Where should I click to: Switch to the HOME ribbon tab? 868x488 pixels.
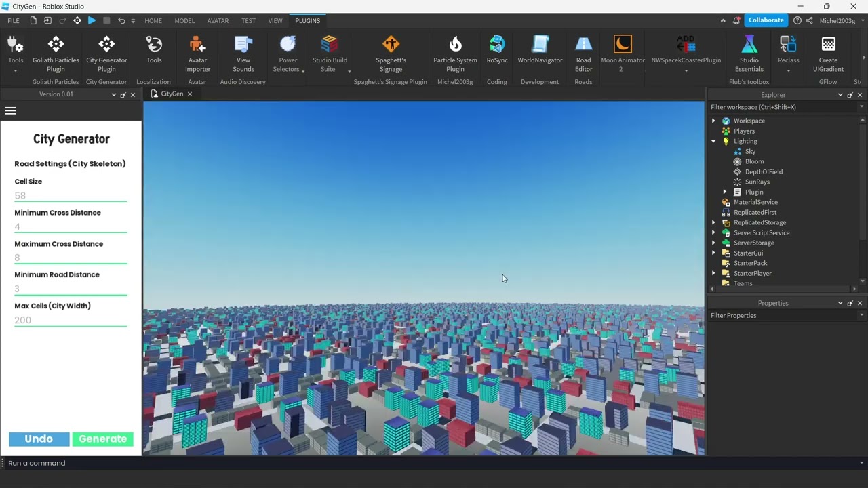point(153,20)
